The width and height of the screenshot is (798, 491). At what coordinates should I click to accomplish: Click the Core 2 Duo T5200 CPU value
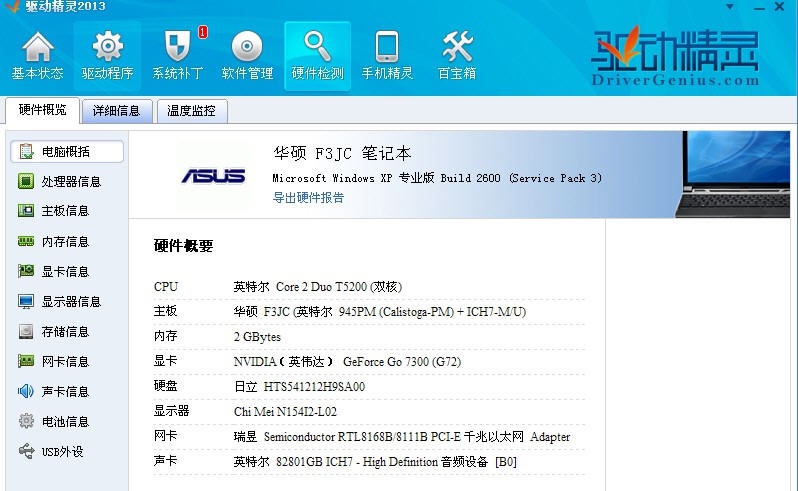tap(318, 287)
